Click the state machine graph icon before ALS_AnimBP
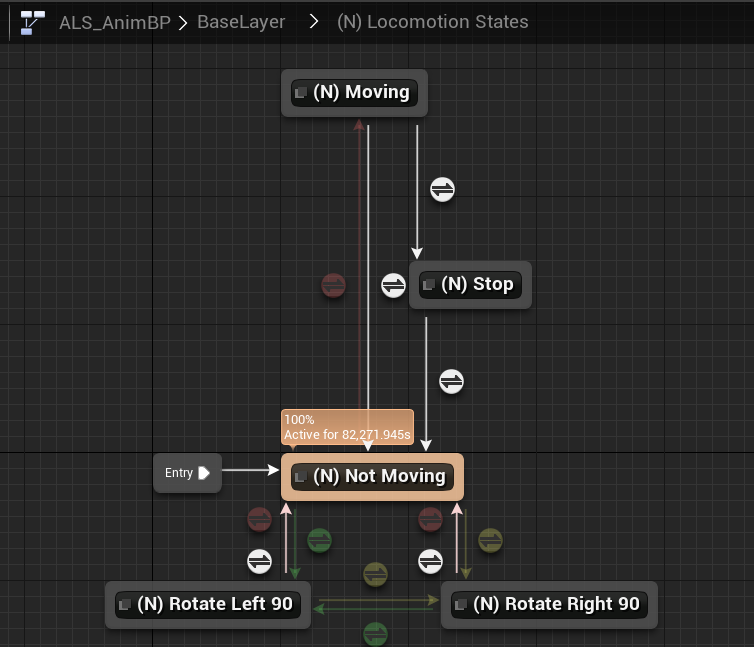This screenshot has height=647, width=754. pyautogui.click(x=33, y=21)
